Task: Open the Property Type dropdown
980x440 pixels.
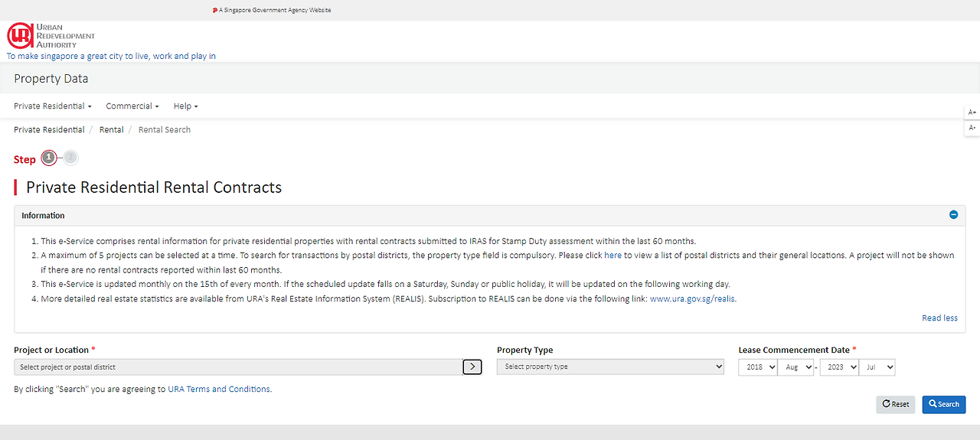Action: (x=609, y=367)
